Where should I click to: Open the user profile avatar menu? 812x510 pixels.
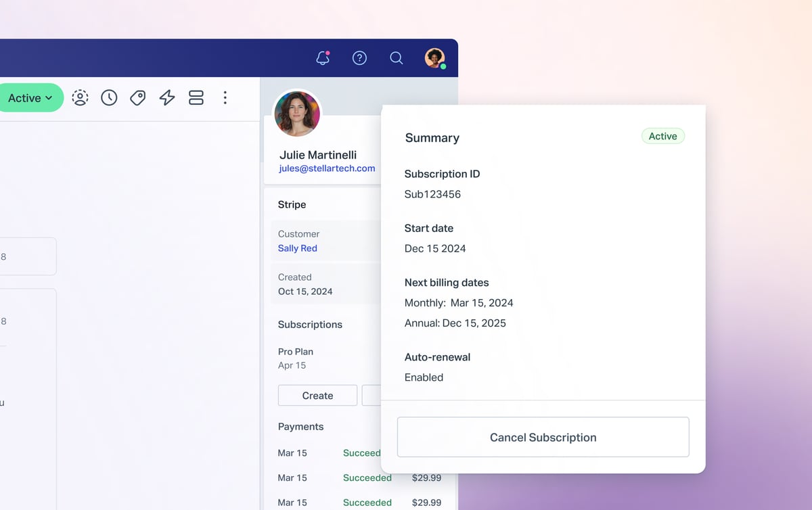[434, 58]
